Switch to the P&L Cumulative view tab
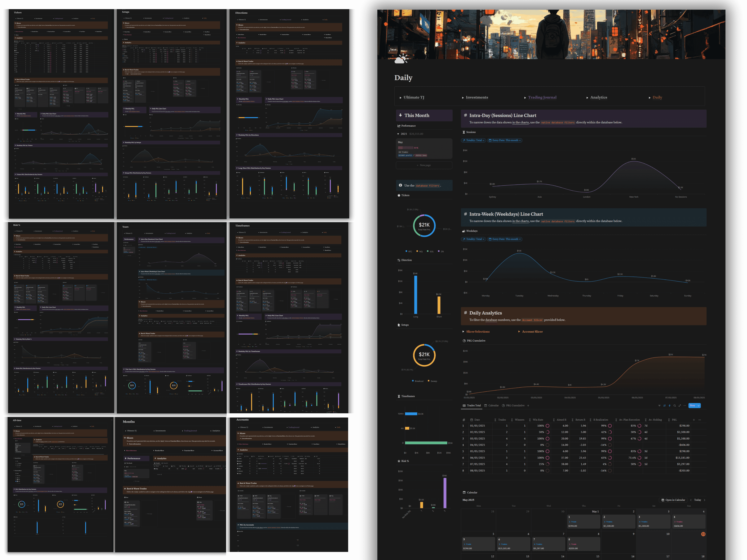 pyautogui.click(x=513, y=405)
